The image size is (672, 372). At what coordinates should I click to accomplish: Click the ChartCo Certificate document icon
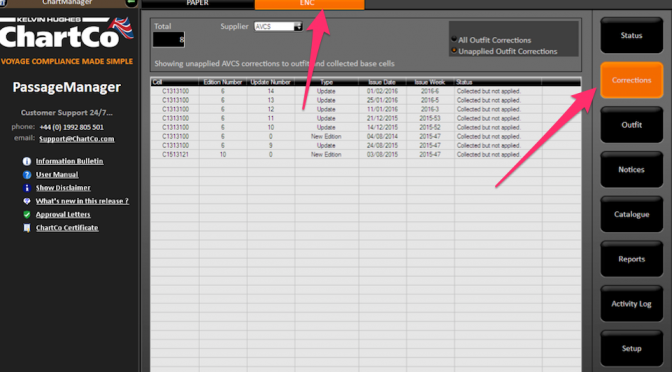(x=27, y=228)
